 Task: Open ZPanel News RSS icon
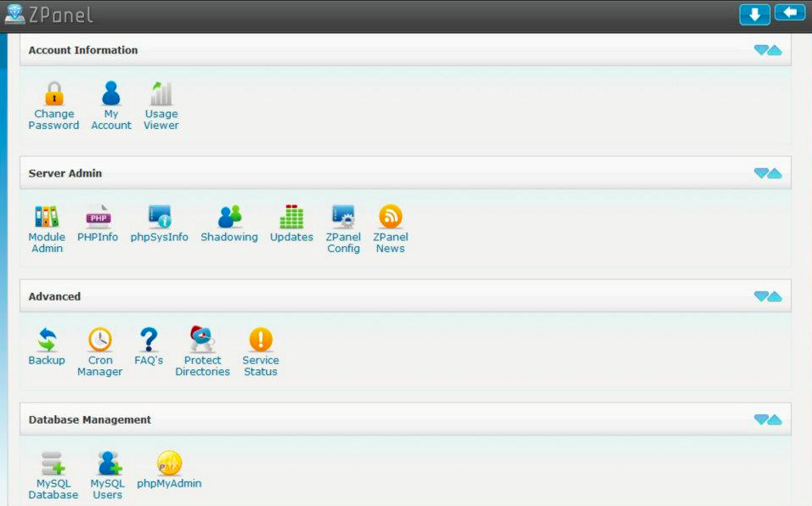pos(391,216)
